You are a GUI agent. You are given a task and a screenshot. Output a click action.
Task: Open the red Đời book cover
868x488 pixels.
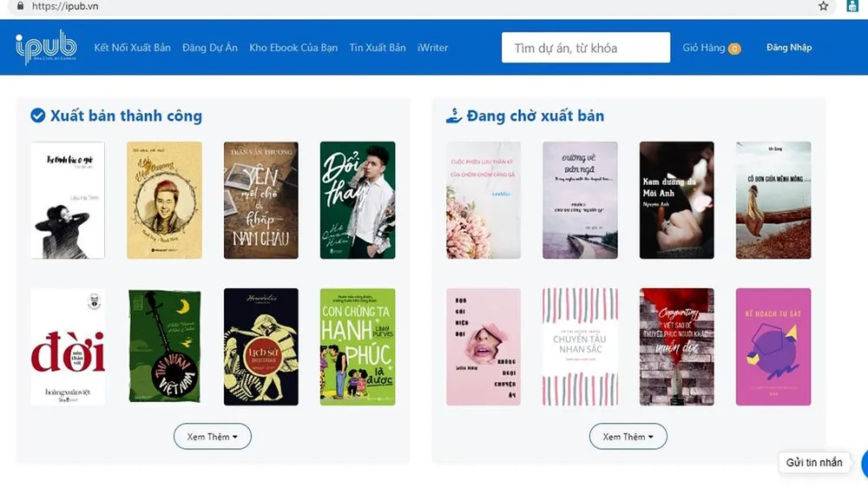[68, 346]
